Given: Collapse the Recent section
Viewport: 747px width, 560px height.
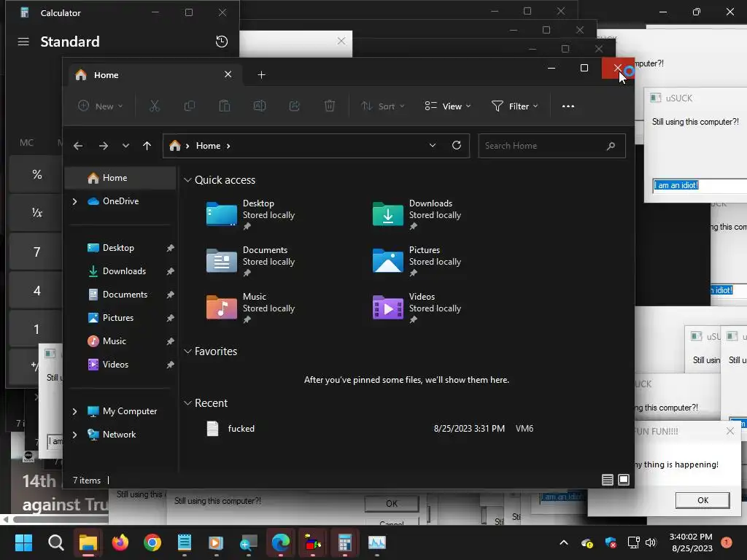Looking at the screenshot, I should (x=187, y=402).
